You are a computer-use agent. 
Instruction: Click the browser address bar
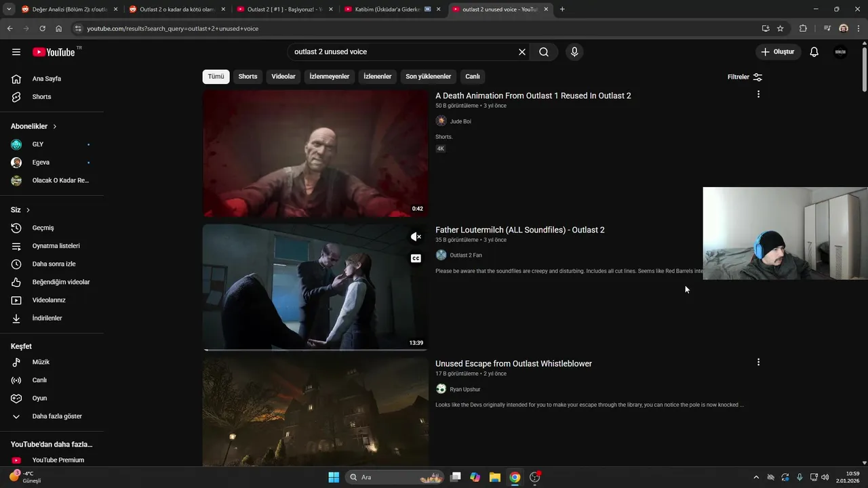(x=414, y=28)
